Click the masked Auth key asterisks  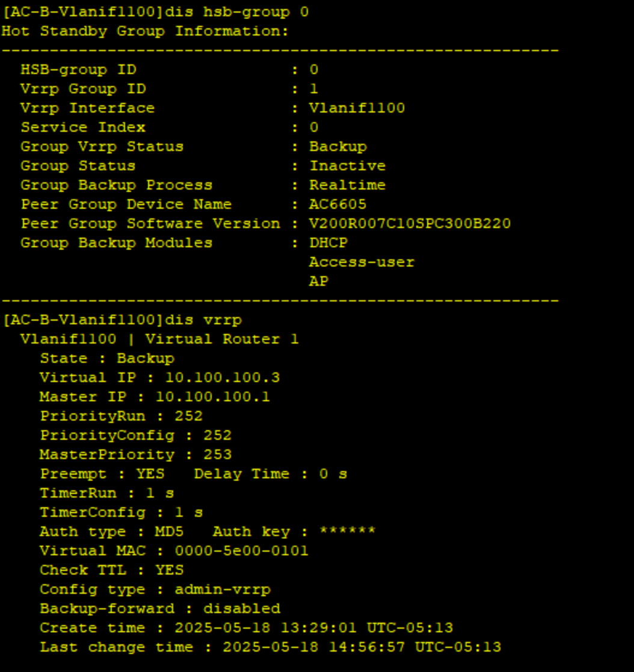(x=348, y=531)
